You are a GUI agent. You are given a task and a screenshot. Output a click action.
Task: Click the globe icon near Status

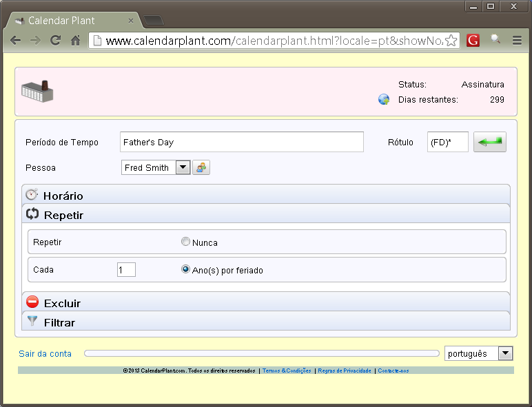click(384, 99)
